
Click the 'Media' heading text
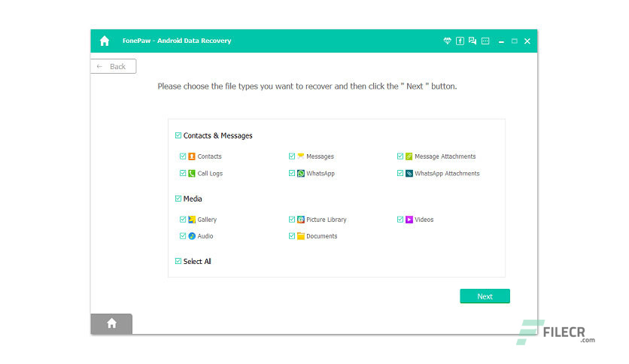[x=193, y=199]
